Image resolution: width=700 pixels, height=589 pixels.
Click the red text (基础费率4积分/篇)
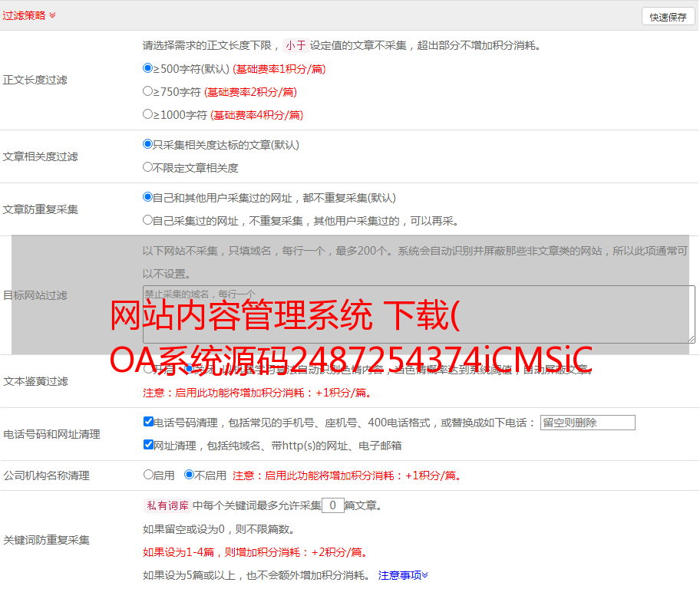[256, 115]
